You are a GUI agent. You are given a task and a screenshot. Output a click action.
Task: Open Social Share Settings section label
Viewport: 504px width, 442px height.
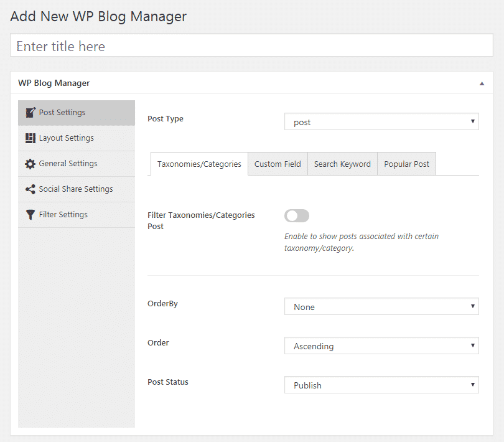76,189
